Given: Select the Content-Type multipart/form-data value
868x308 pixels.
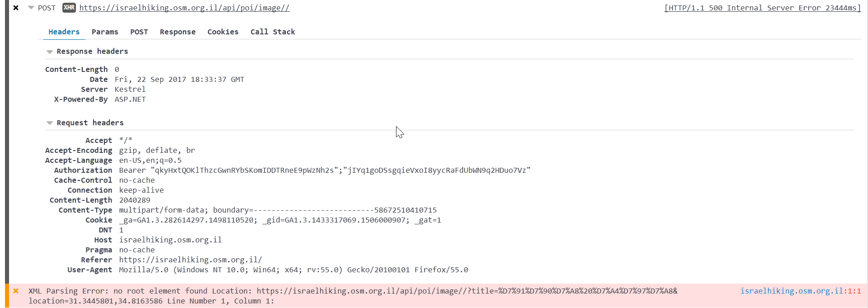Looking at the screenshot, I should pos(278,210).
